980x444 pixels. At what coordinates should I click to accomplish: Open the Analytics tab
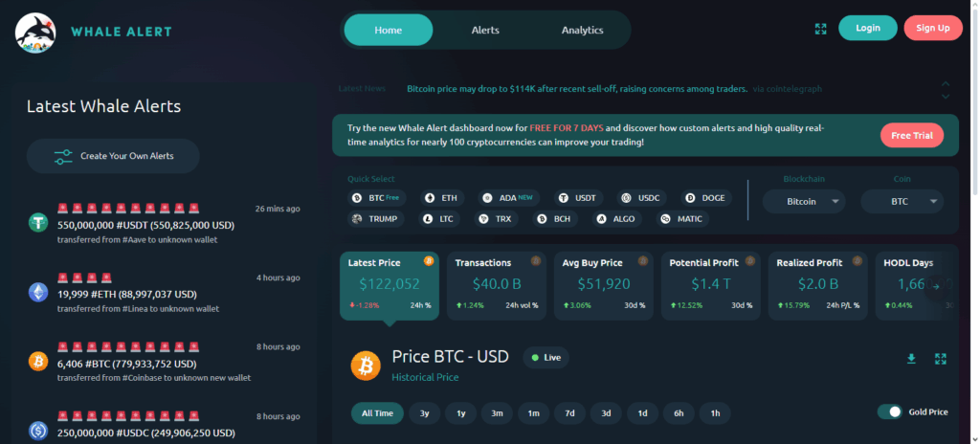[582, 30]
